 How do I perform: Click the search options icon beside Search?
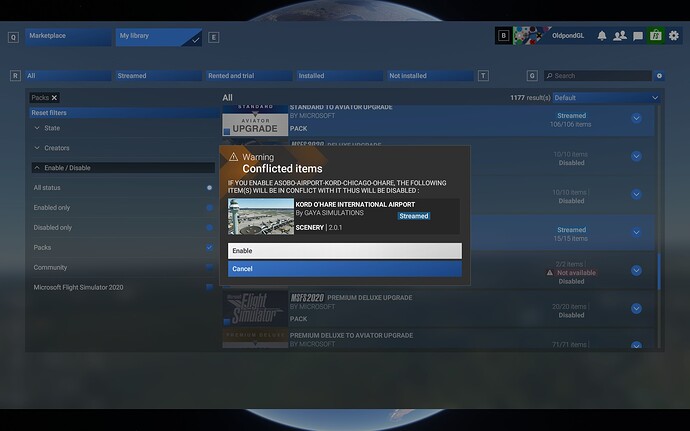659,76
